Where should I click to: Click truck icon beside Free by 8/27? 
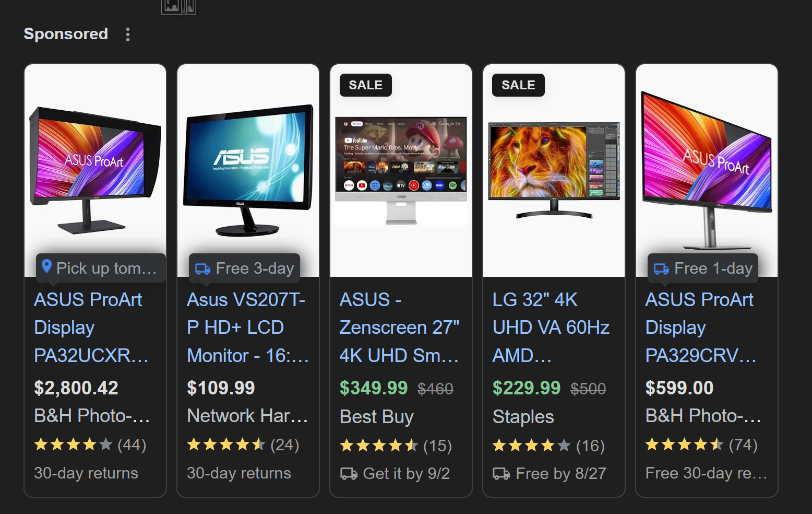pos(501,474)
